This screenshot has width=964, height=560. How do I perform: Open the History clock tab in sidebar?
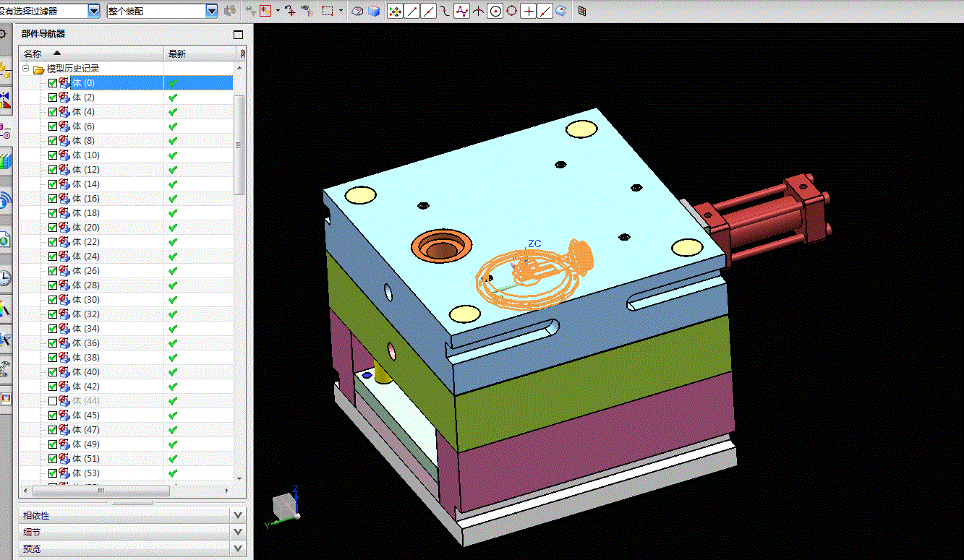click(x=5, y=278)
